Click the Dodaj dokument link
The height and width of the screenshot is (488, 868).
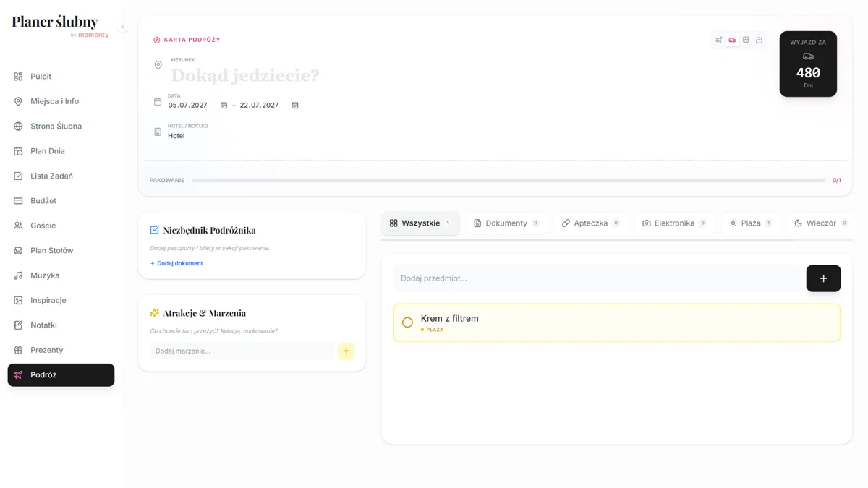176,263
